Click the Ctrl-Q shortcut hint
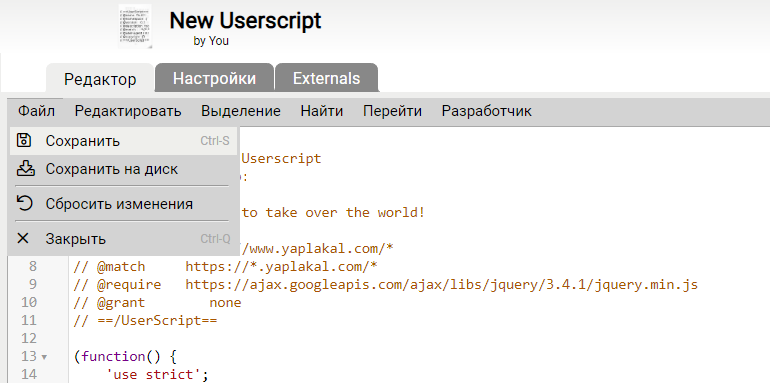The image size is (770, 383). tap(215, 239)
